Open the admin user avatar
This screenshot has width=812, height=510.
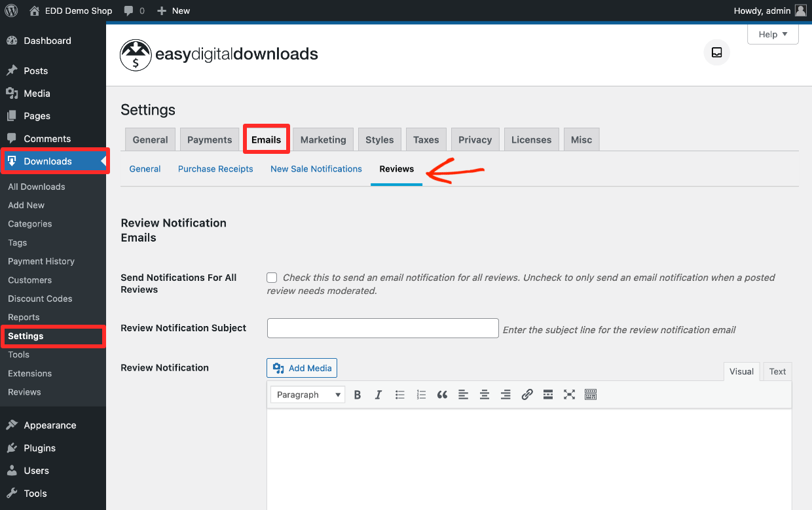800,10
